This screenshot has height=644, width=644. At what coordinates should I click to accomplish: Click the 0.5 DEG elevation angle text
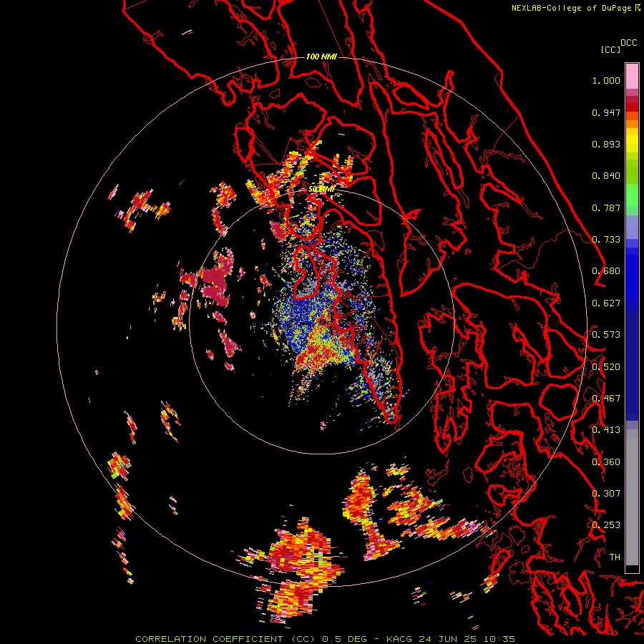(344, 639)
